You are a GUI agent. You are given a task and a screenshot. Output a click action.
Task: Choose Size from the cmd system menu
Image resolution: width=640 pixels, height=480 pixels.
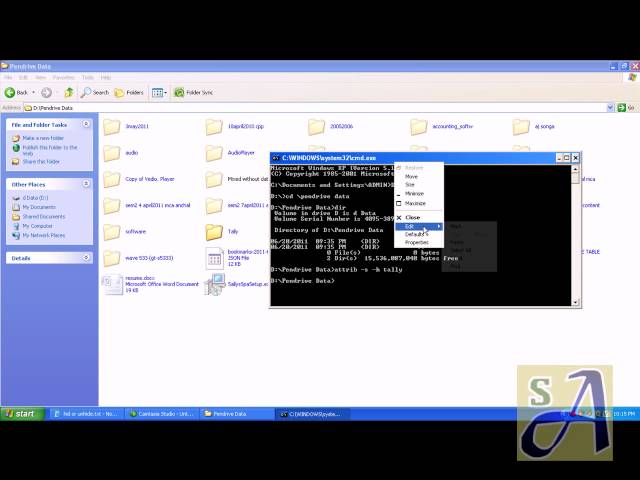click(x=419, y=185)
